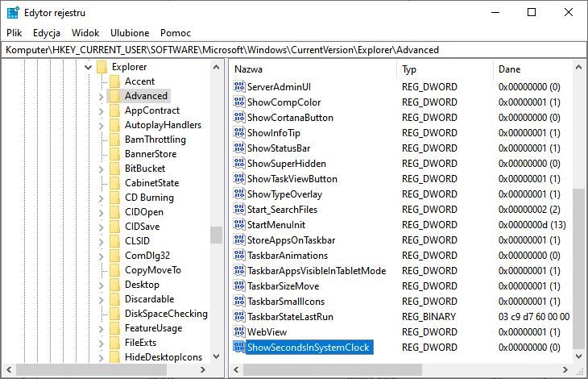The width and height of the screenshot is (588, 379).
Task: Click the DWORD icon next to TaskbarSmallIcons
Action: tap(238, 302)
